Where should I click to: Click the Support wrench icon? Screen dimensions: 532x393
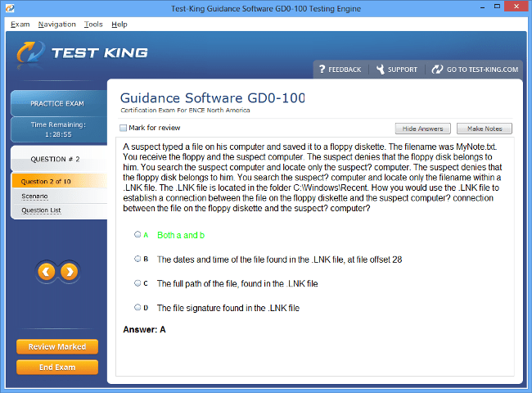click(381, 70)
